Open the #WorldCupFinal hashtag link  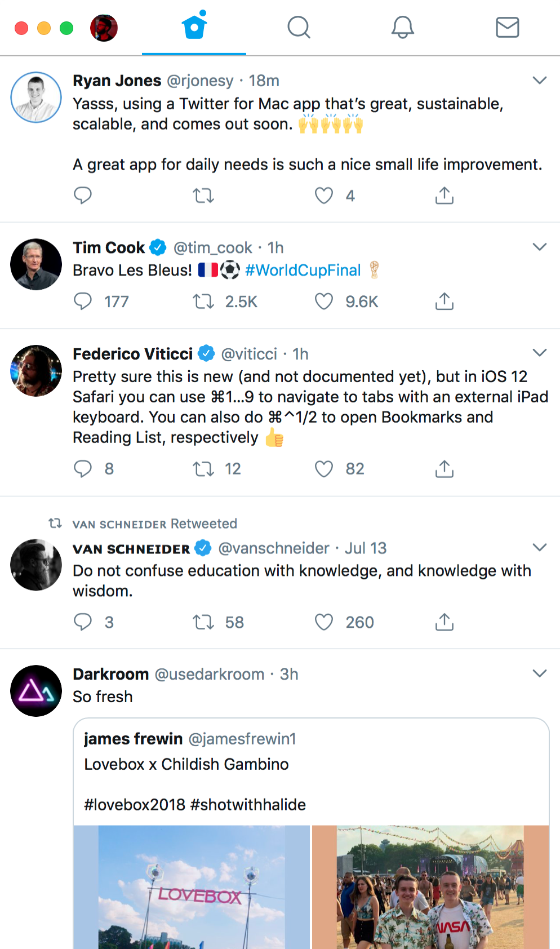pyautogui.click(x=303, y=270)
